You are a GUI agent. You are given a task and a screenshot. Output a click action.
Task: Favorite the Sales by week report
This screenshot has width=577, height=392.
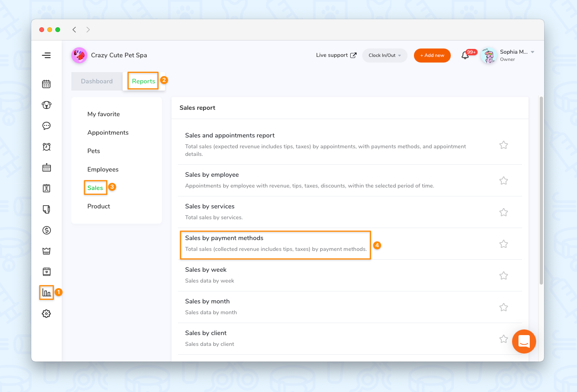[504, 275]
